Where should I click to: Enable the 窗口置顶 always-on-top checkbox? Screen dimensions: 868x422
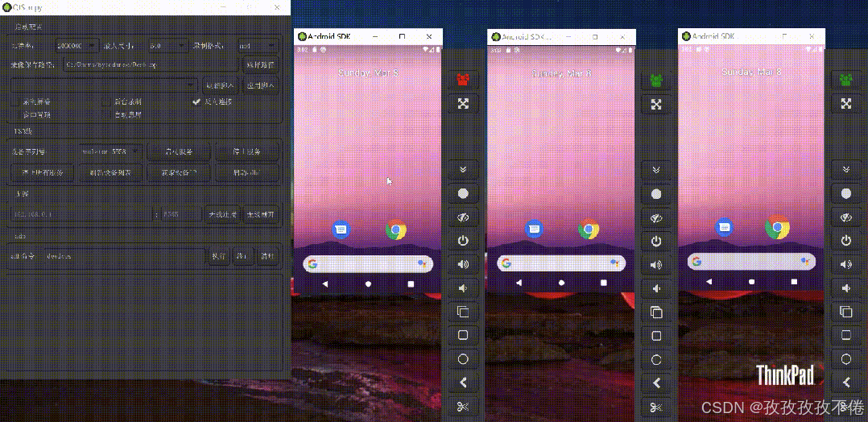coord(15,114)
